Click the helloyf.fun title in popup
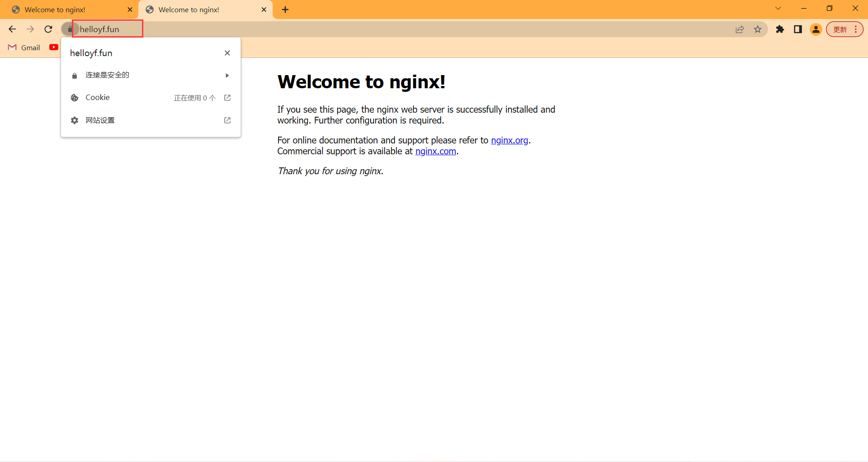The height and width of the screenshot is (462, 868). (91, 53)
